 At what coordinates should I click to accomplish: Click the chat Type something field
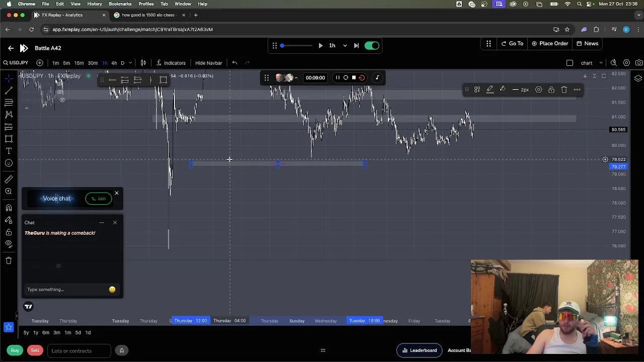coord(65,290)
